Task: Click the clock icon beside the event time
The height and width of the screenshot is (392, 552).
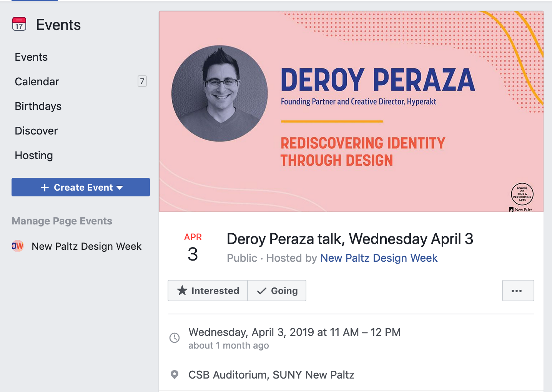Action: pos(175,338)
